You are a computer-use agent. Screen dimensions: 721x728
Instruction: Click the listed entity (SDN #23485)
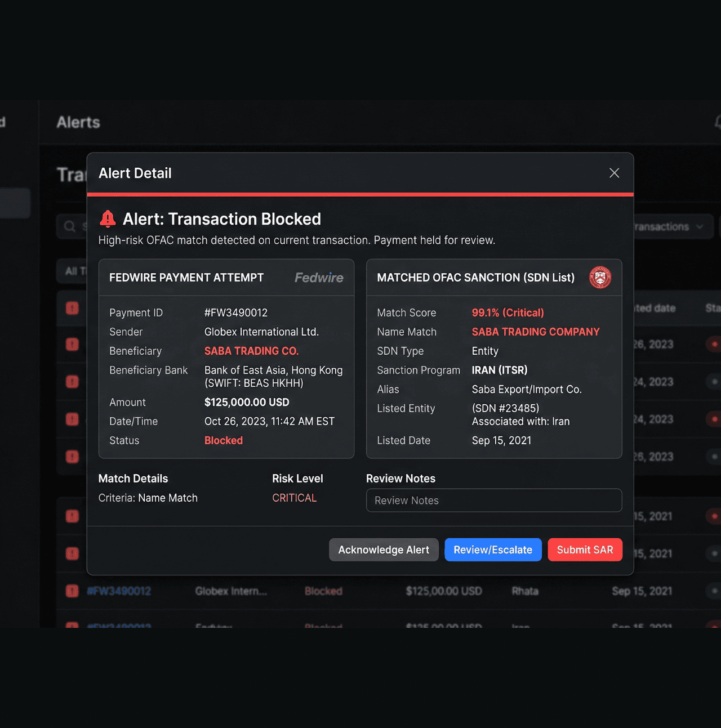click(505, 408)
